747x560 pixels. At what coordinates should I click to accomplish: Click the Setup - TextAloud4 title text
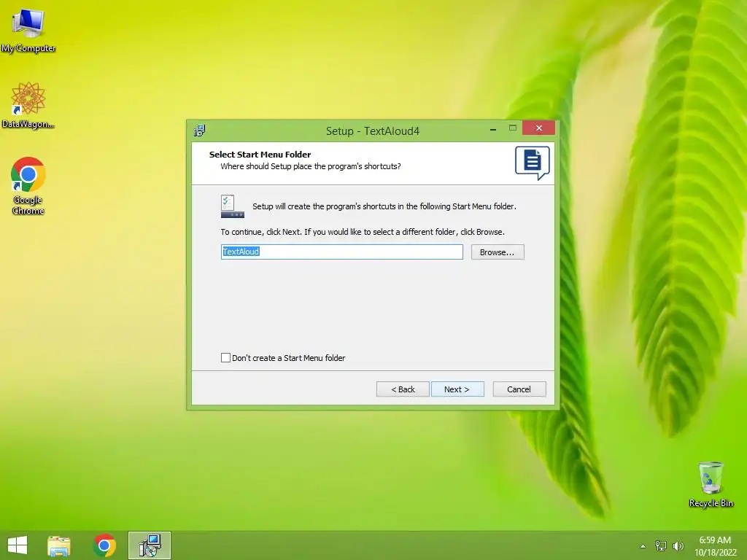(373, 131)
